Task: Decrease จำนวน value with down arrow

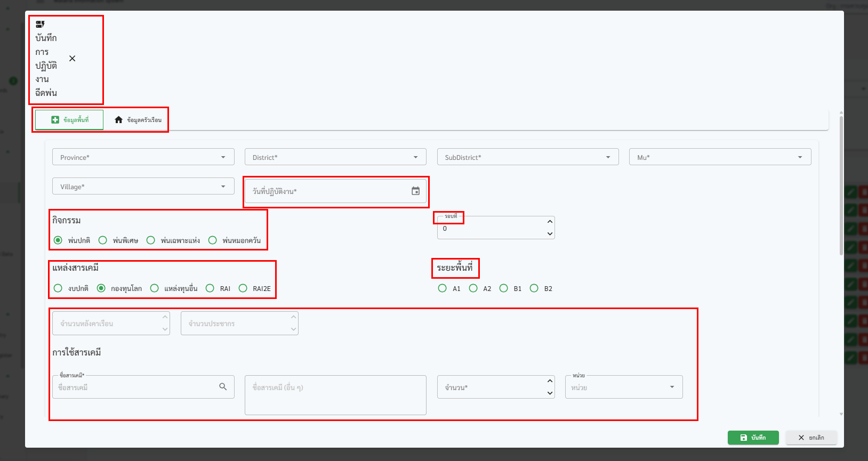Action: point(550,393)
